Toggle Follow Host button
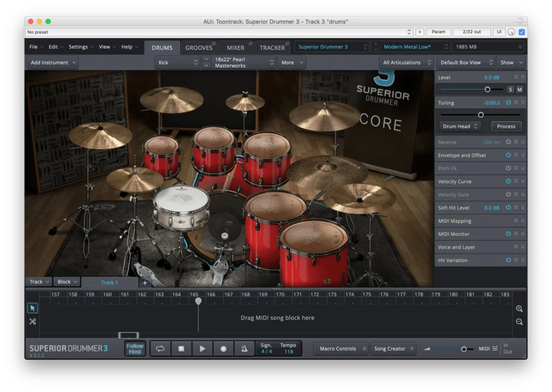The height and width of the screenshot is (392, 552). pos(135,349)
